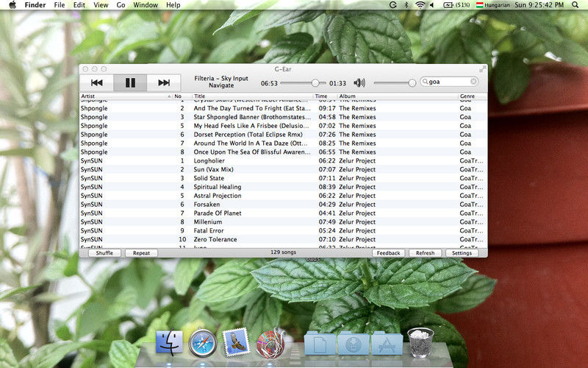
Task: Launch Finder from the Dock
Action: [x=169, y=342]
